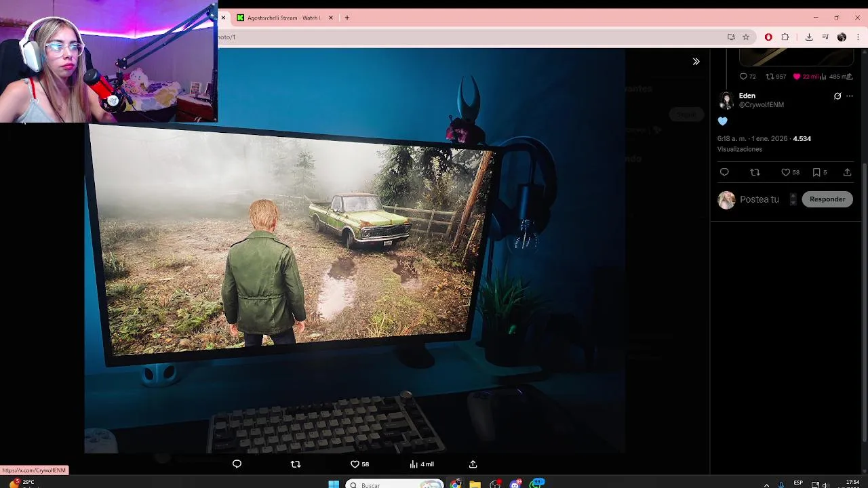Open Eden's profile avatar
Viewport: 868px width, 488px height.
[726, 100]
